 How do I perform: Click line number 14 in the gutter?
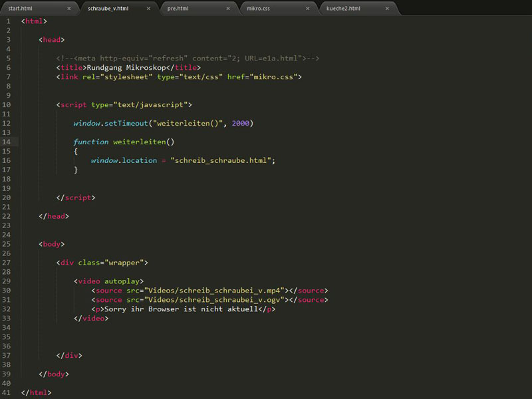pos(7,142)
